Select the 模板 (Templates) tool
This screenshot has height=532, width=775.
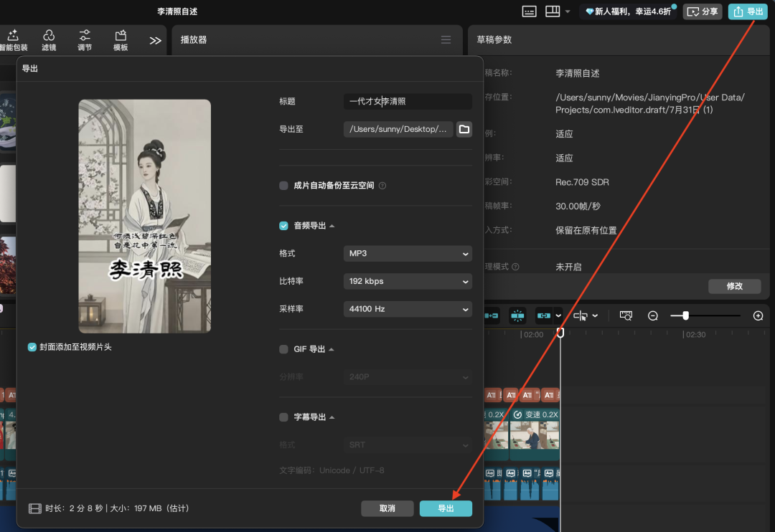coord(119,39)
